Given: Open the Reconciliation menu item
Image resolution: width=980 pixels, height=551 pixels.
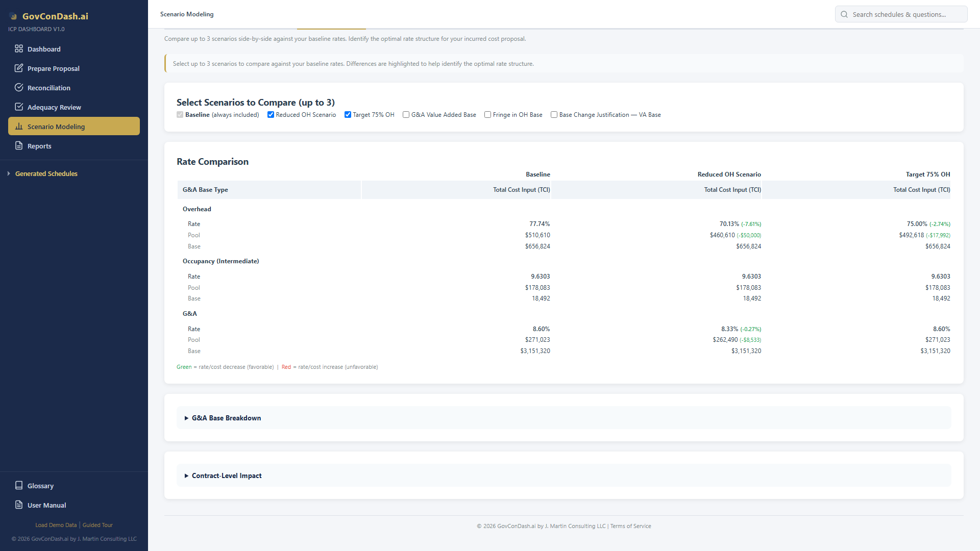Looking at the screenshot, I should pos(49,88).
